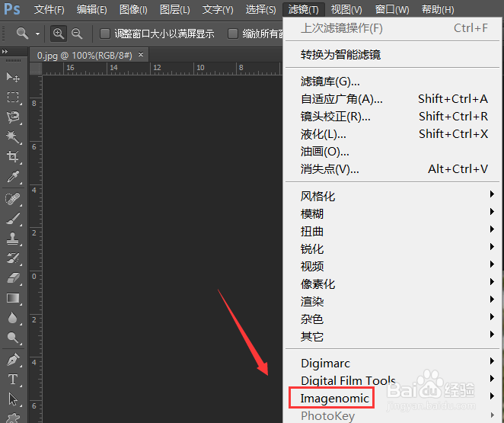Click the Zoom tool preset icon

tap(22, 34)
